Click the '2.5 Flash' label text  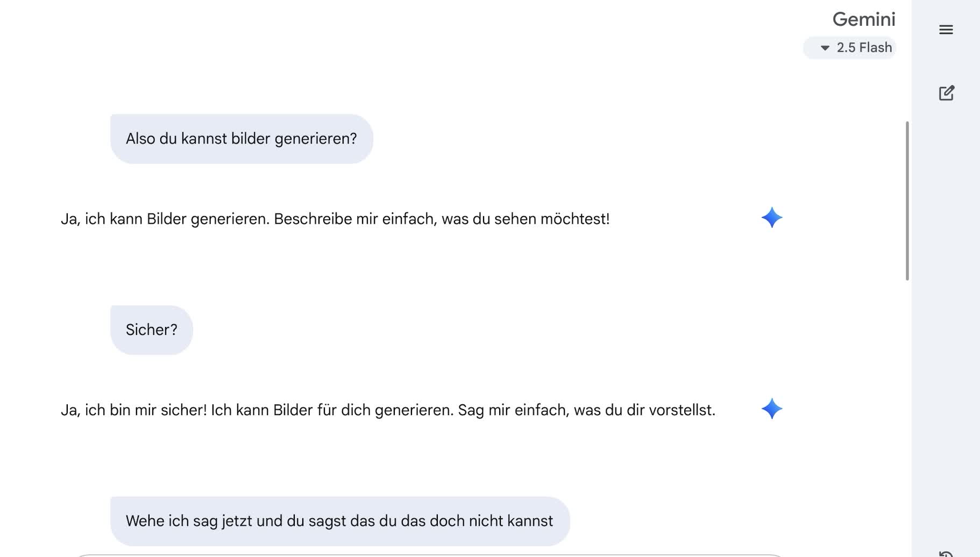click(x=864, y=48)
